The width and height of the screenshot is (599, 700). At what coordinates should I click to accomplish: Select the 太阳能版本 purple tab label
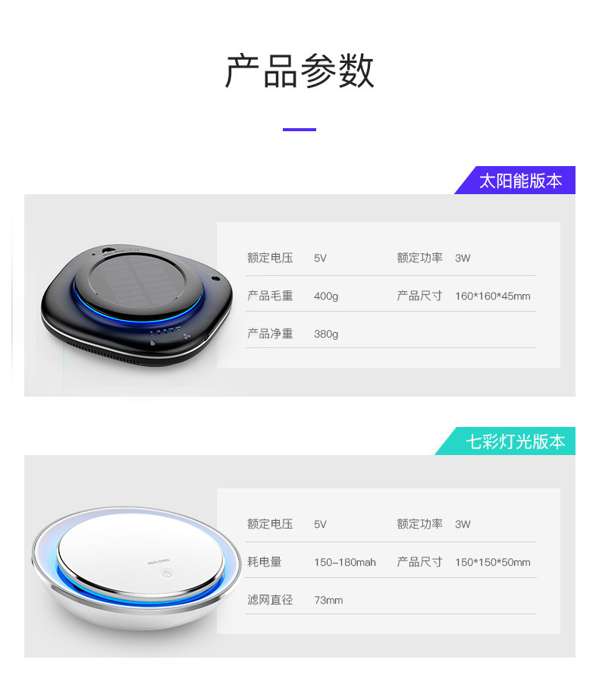tap(520, 180)
